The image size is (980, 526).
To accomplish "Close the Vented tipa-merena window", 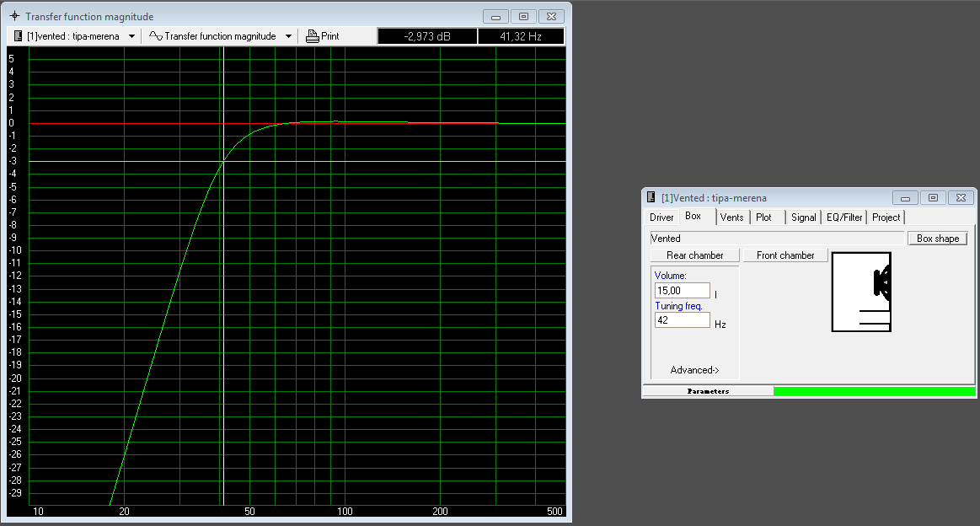I will click(x=961, y=198).
